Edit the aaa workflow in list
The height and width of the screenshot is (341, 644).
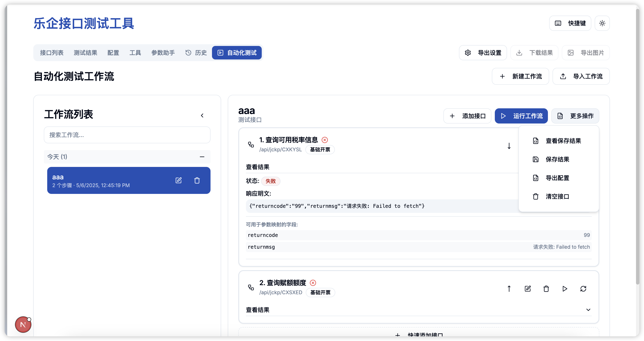point(178,180)
